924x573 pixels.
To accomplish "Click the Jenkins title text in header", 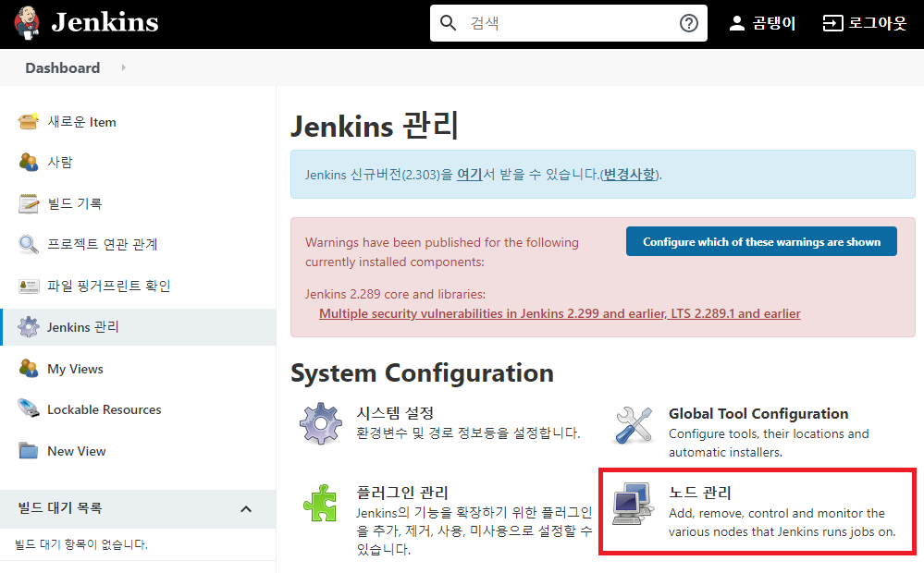I will point(105,22).
